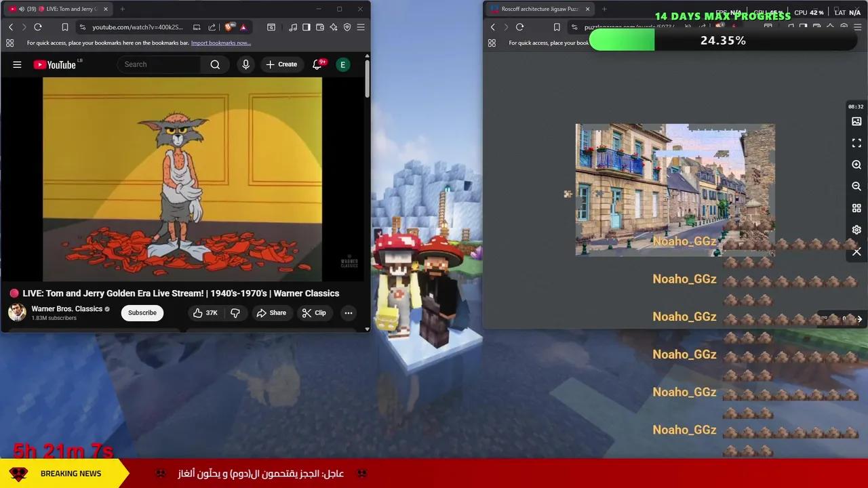Screen dimensions: 868x488
Task: Reload the YouTube page
Action: [x=38, y=27]
